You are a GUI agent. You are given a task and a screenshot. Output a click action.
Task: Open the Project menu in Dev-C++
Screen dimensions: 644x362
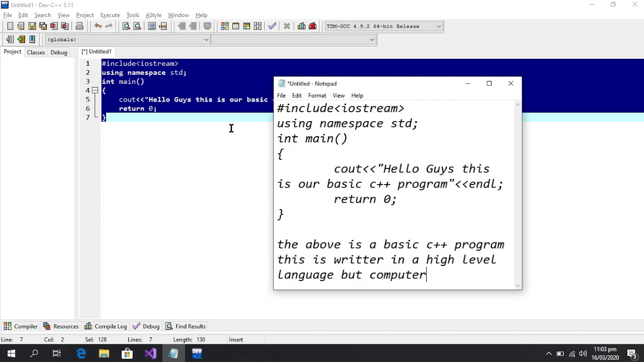[x=85, y=15]
